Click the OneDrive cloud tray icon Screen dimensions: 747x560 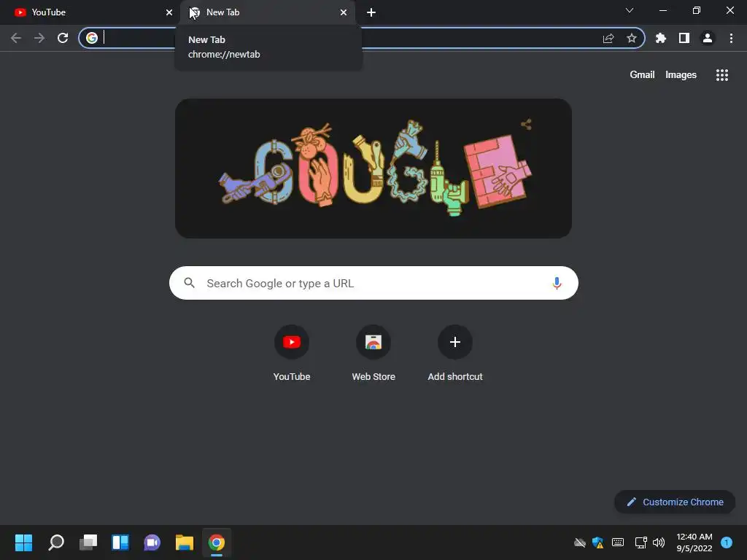[580, 542]
